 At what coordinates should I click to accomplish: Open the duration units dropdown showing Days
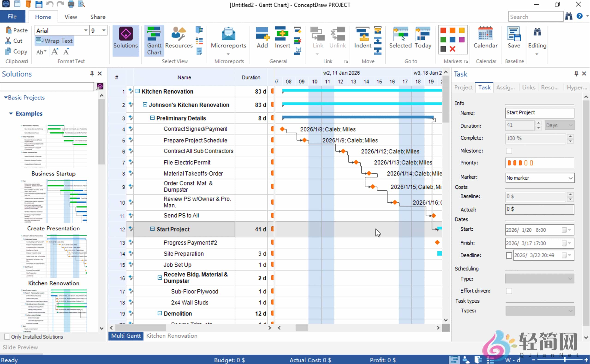coord(559,125)
